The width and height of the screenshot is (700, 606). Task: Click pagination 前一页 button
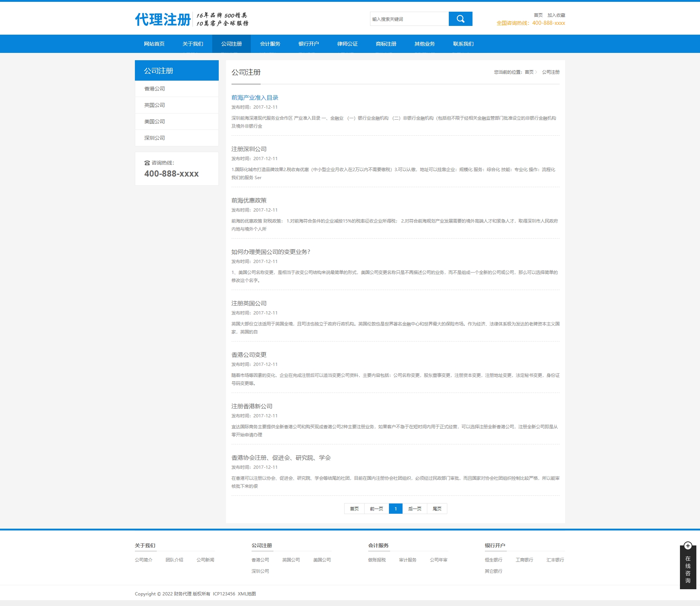pyautogui.click(x=377, y=509)
